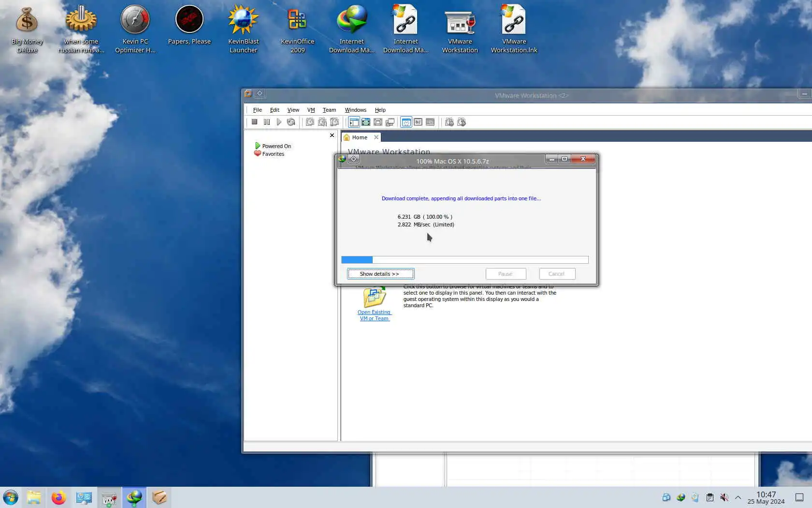
Task: Select Favorites in the VMware sidebar
Action: coord(269,154)
